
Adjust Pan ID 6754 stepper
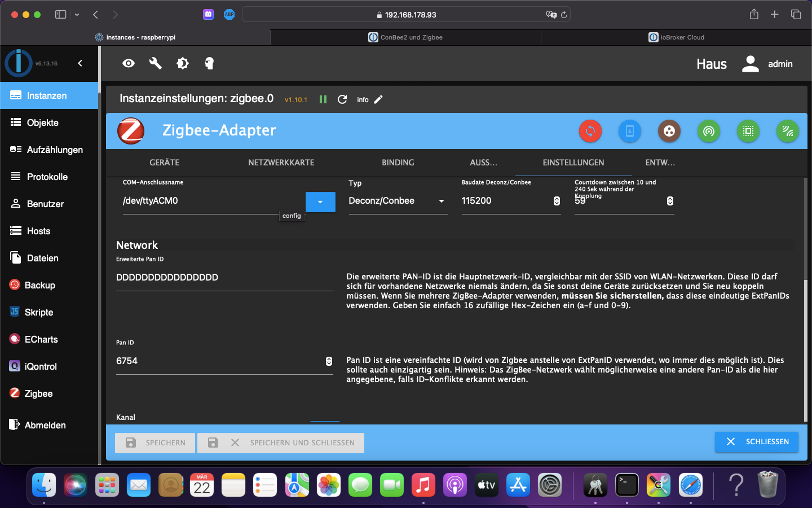tap(329, 361)
